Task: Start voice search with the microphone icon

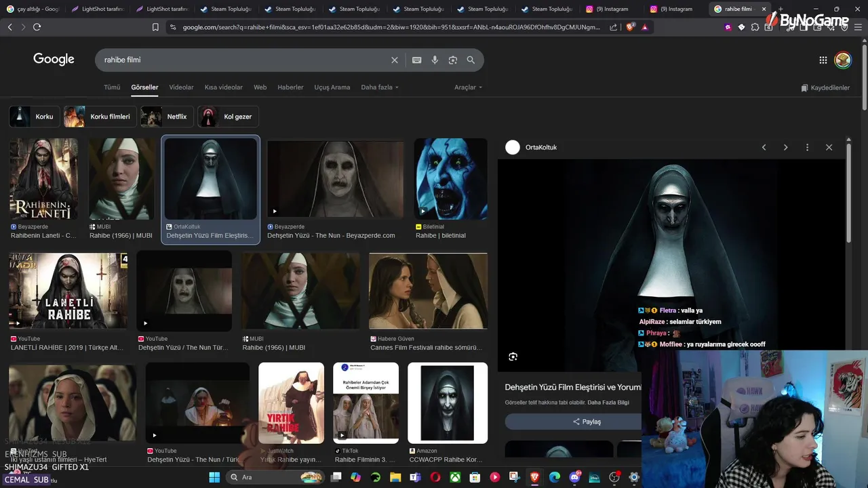Action: pyautogui.click(x=435, y=60)
